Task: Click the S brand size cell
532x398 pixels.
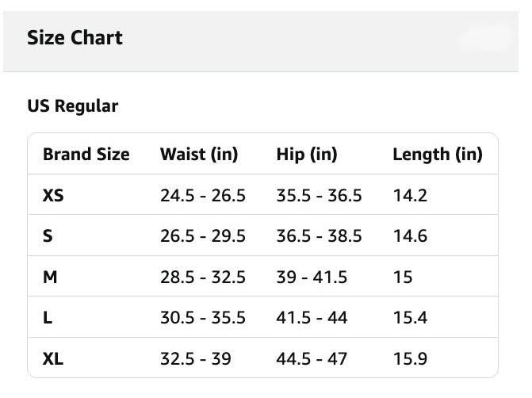Action: tap(48, 236)
